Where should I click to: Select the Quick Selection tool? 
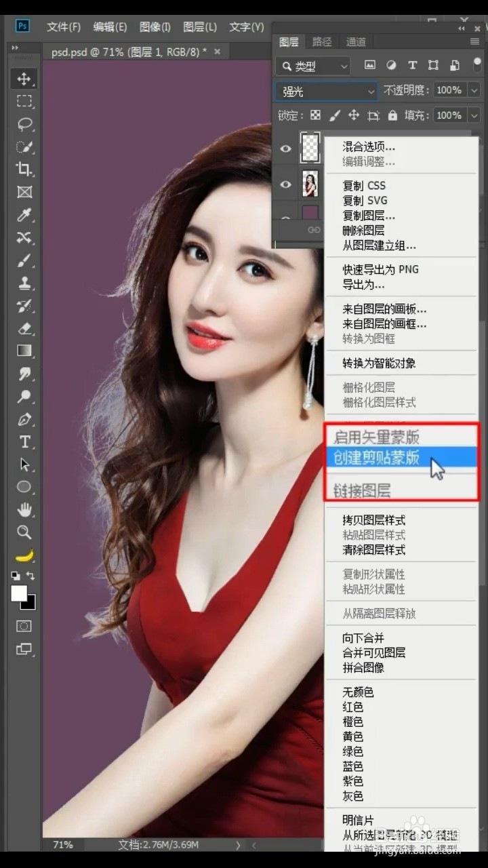24,147
